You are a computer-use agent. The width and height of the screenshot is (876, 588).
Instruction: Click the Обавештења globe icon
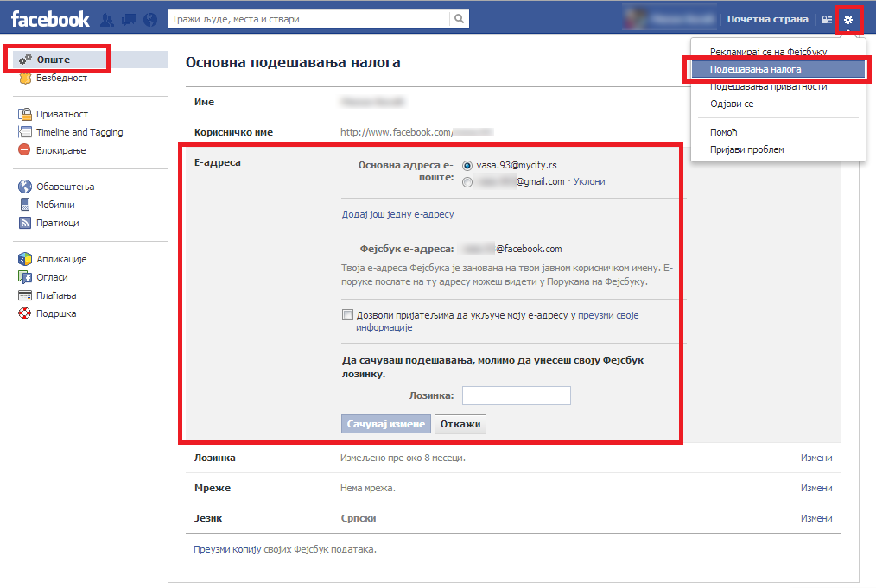(x=24, y=187)
